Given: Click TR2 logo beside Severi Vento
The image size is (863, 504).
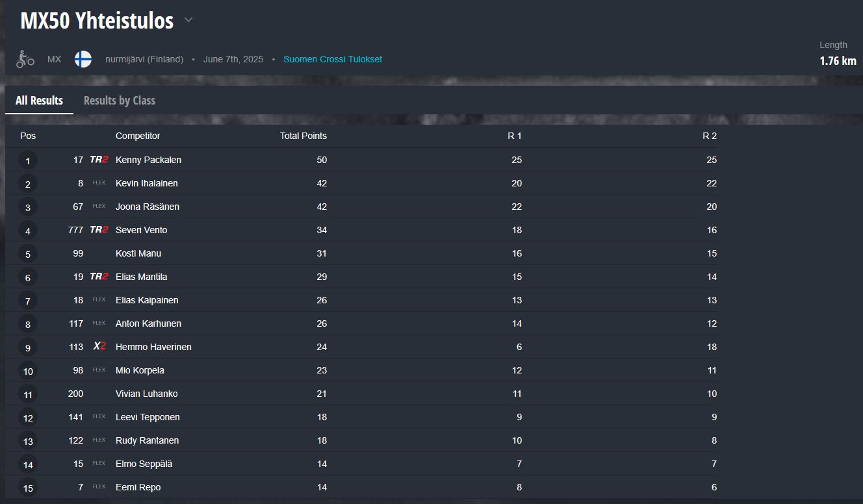Looking at the screenshot, I should 99,230.
